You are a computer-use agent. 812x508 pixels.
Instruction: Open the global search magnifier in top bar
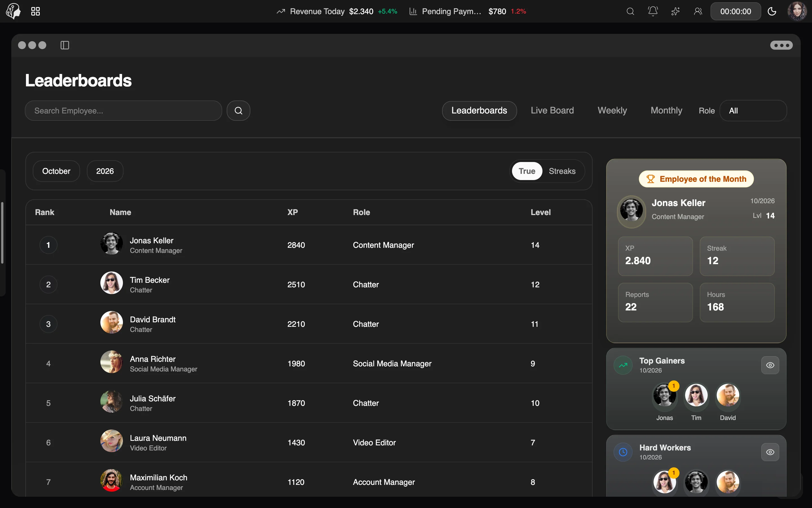[630, 11]
